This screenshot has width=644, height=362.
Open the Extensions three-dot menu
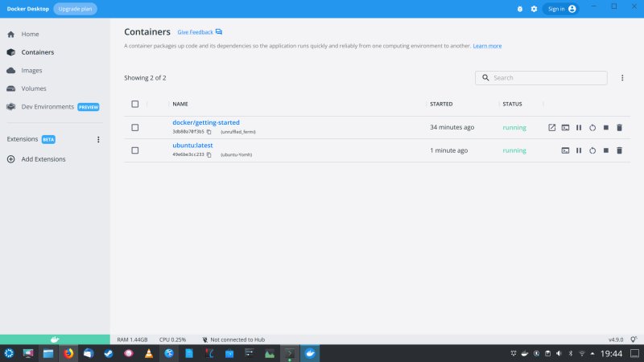point(98,139)
